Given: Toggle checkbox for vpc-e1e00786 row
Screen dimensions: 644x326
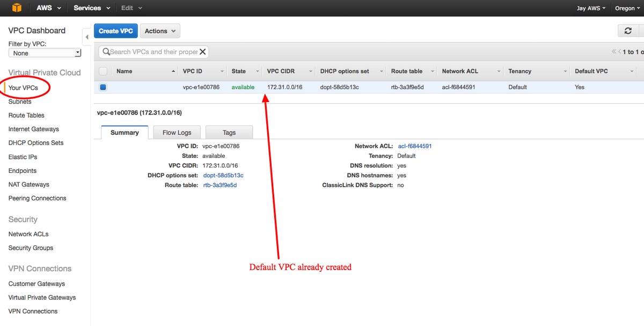Looking at the screenshot, I should click(103, 87).
